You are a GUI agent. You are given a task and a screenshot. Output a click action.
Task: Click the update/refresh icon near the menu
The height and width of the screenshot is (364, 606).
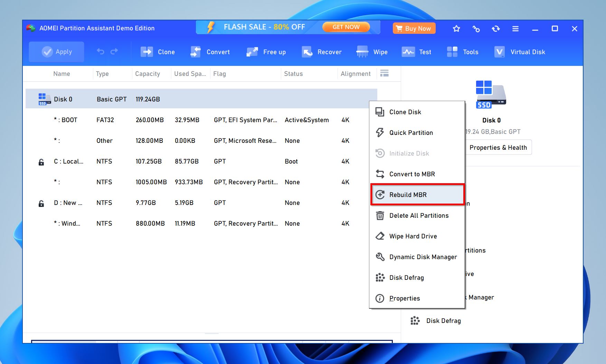point(496,29)
